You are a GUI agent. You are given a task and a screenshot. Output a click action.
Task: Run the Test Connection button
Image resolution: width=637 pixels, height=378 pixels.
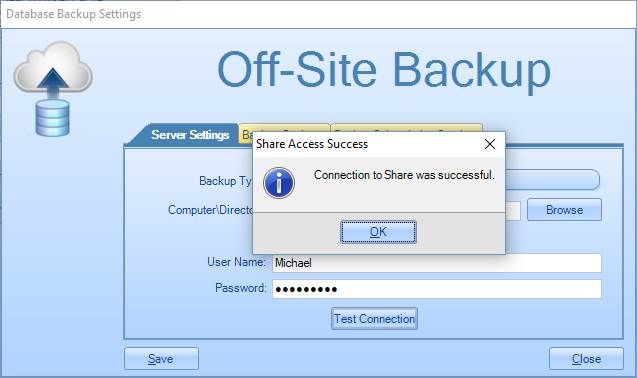(x=374, y=319)
